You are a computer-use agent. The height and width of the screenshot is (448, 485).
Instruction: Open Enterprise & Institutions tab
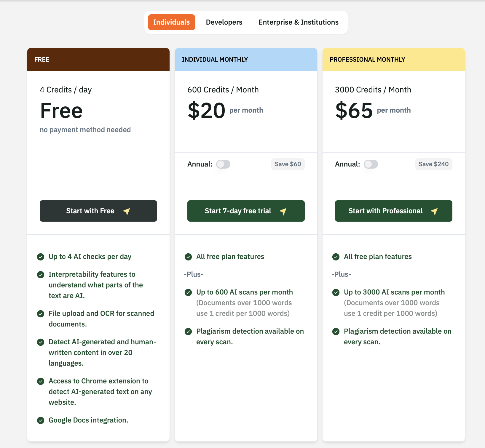click(x=298, y=22)
